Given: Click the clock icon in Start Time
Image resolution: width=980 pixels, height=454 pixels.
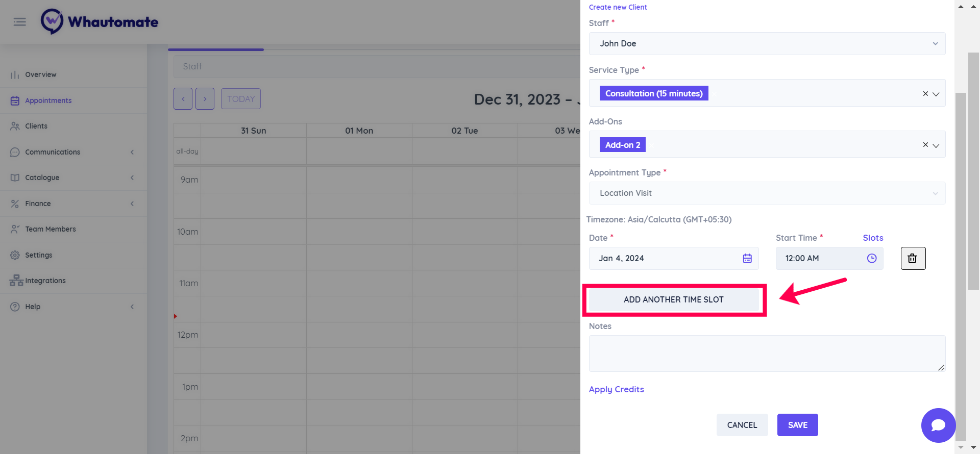Looking at the screenshot, I should [x=872, y=259].
